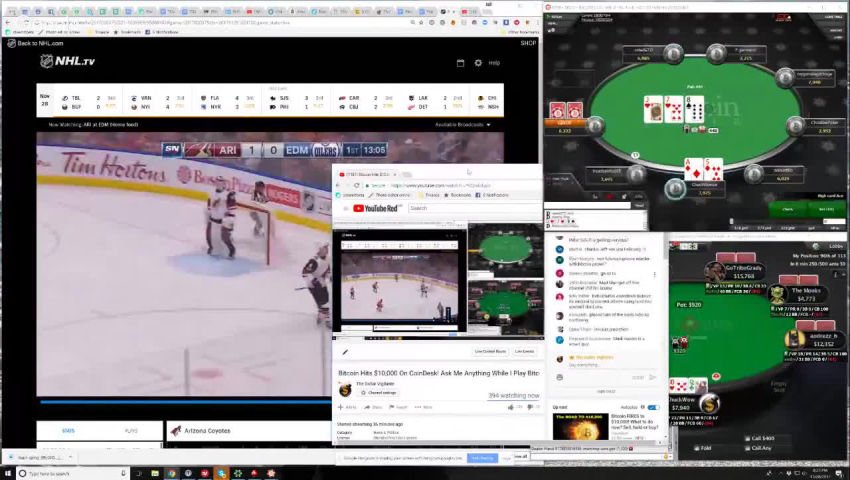Click Back to NHL.com link
The image size is (850, 480).
[35, 43]
